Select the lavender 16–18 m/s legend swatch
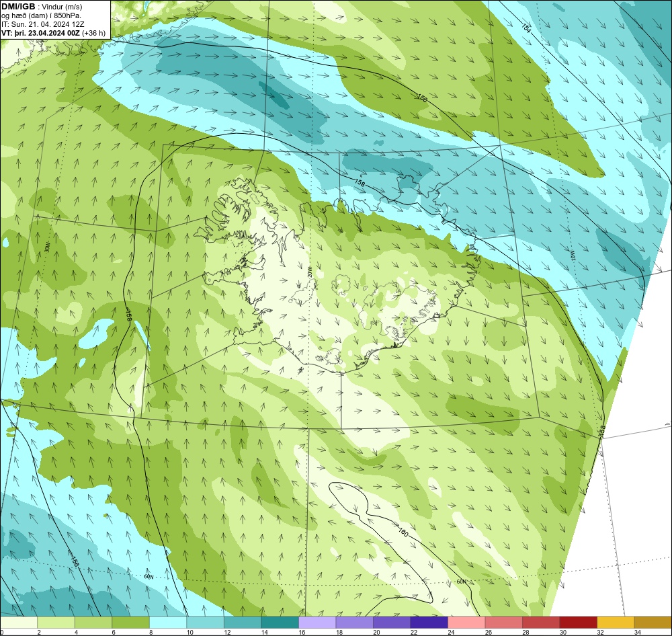Screen dimensions: 672x636 [x=317, y=622]
